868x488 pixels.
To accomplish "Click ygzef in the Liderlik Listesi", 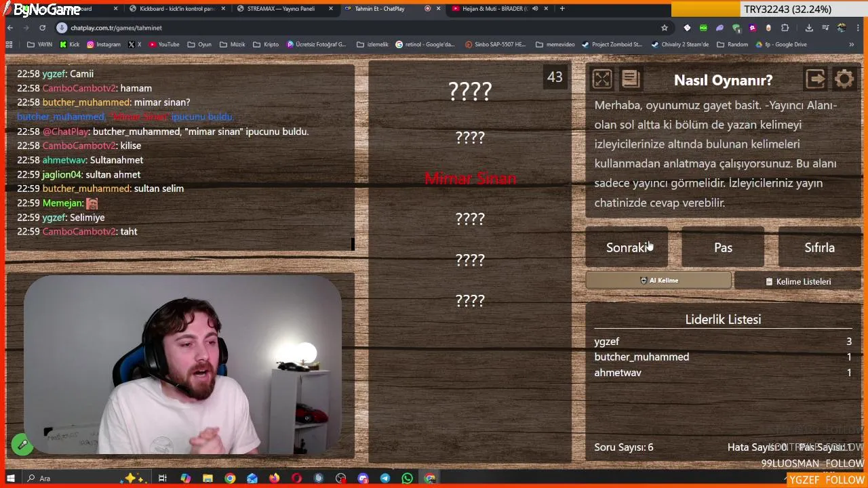I will 606,342.
